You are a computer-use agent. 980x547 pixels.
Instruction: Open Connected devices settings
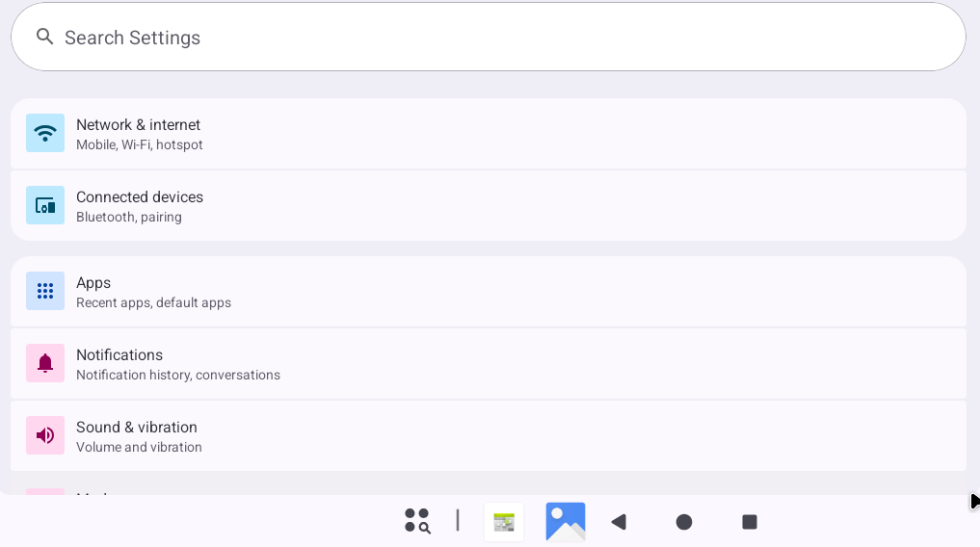pyautogui.click(x=489, y=206)
